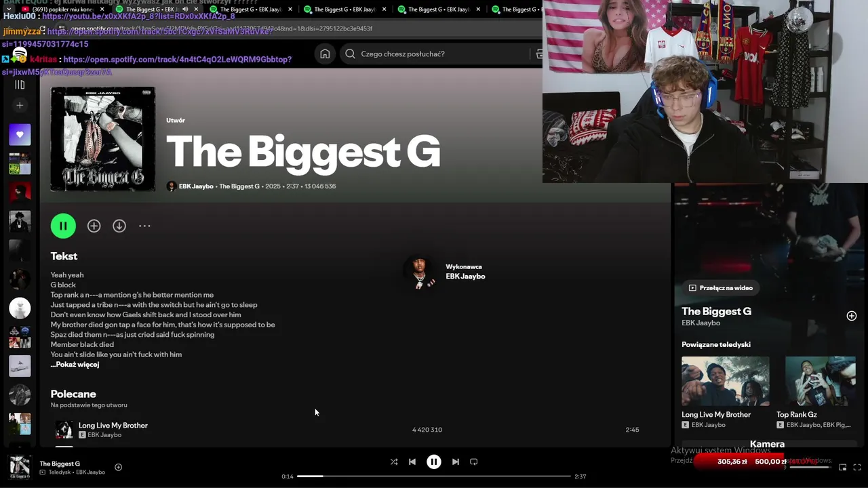This screenshot has height=488, width=868.
Task: Click Top Rank Gz video title
Action: tap(796, 415)
